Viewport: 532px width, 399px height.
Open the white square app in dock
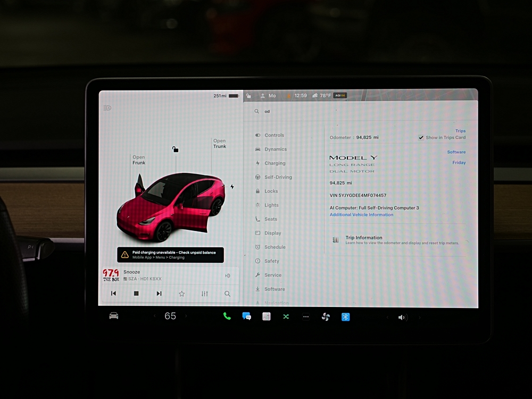pos(267,317)
